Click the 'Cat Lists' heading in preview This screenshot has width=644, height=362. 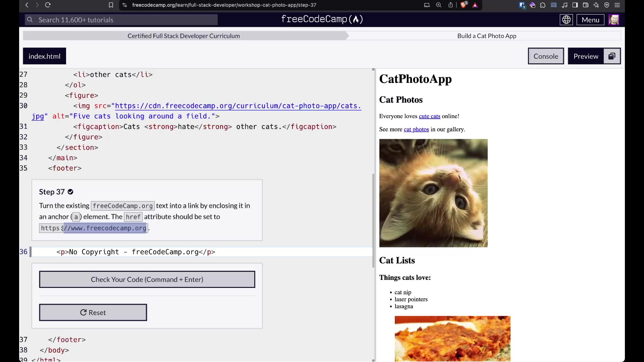click(x=397, y=260)
